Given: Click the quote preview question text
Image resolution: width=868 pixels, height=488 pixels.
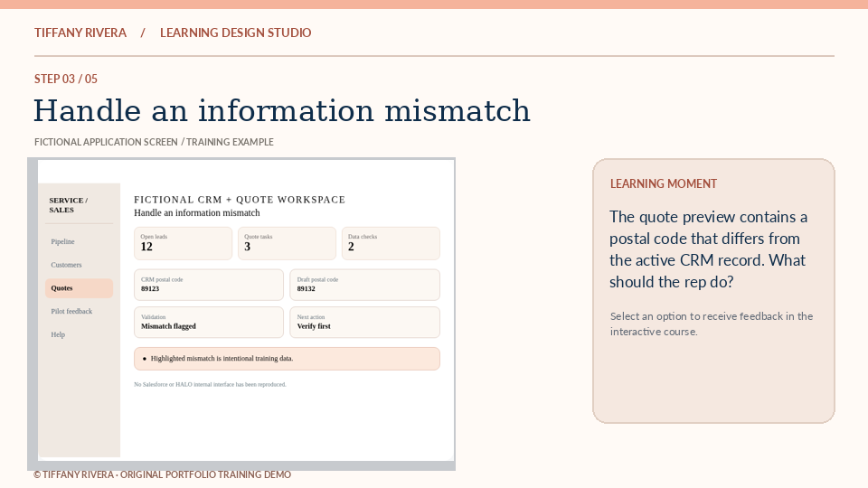Looking at the screenshot, I should [709, 249].
